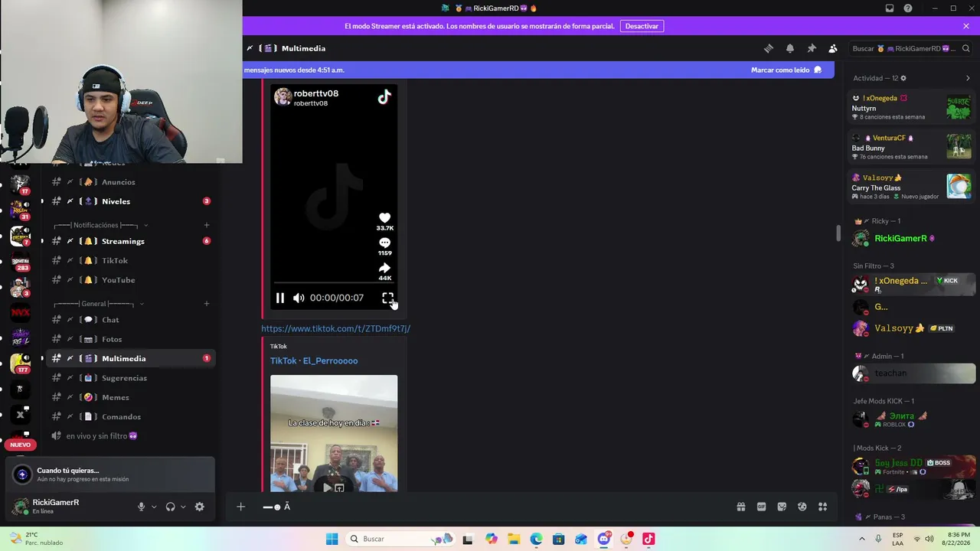Click the Windows taskbar search box
The height and width of the screenshot is (551, 980).
pos(400,539)
